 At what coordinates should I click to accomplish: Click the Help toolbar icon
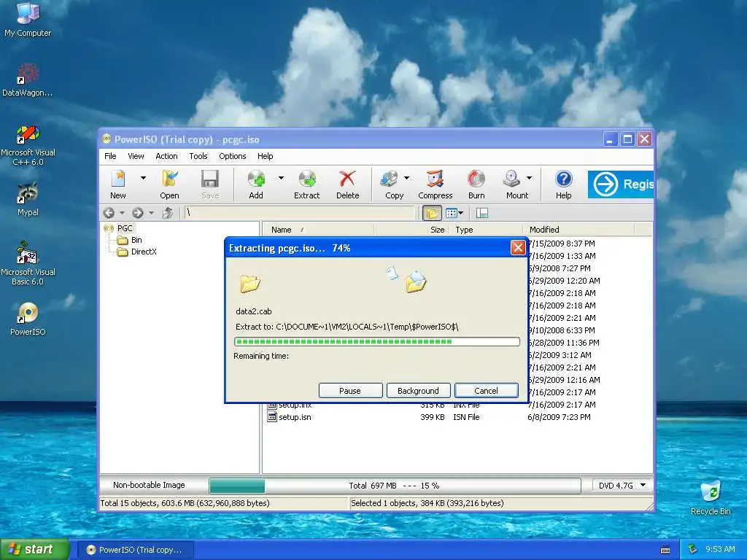564,184
